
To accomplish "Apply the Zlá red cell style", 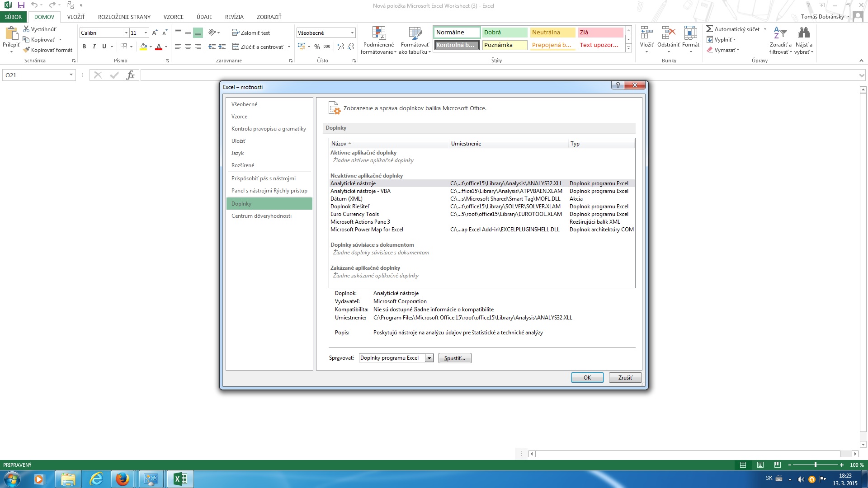I will (600, 33).
